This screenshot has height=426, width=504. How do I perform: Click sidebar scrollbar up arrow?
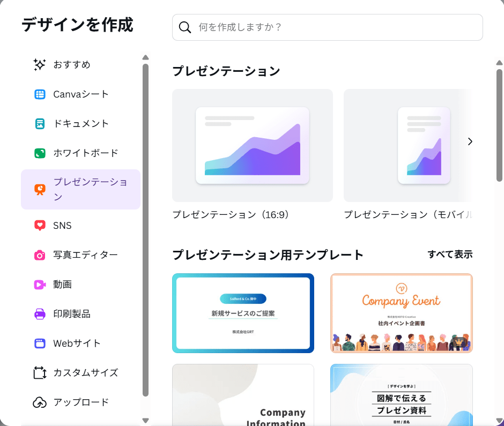[146, 57]
